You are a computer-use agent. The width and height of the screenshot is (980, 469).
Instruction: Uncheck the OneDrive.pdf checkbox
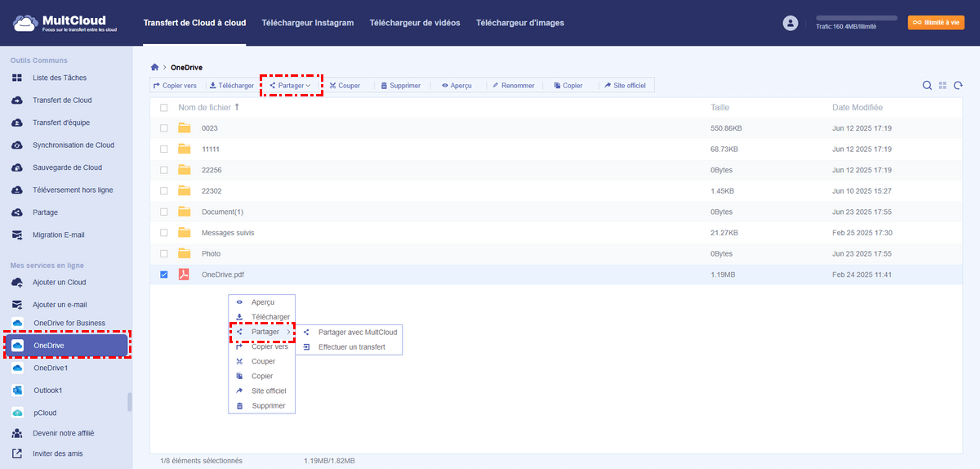pyautogui.click(x=164, y=275)
